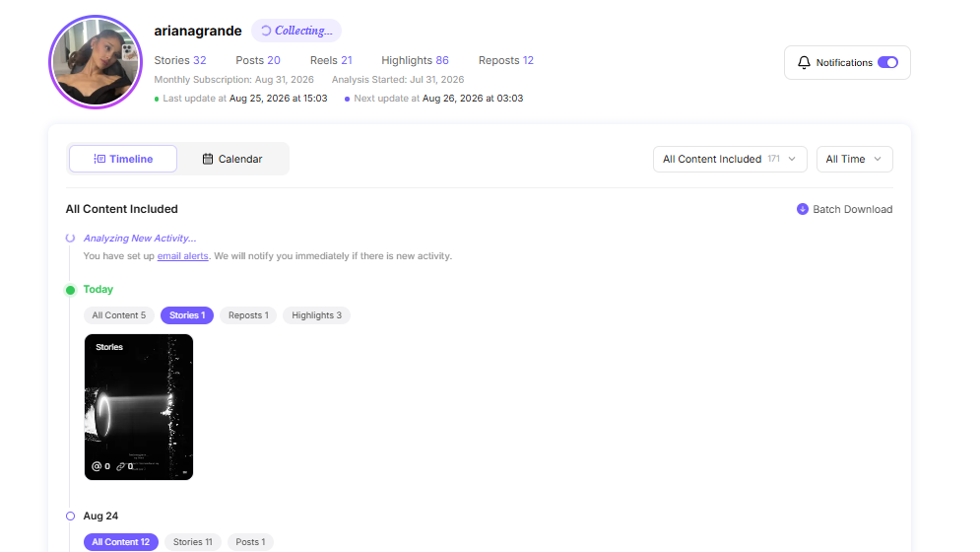Click the Posts 20 stat
Image resolution: width=980 pixels, height=552 pixels.
pos(257,60)
